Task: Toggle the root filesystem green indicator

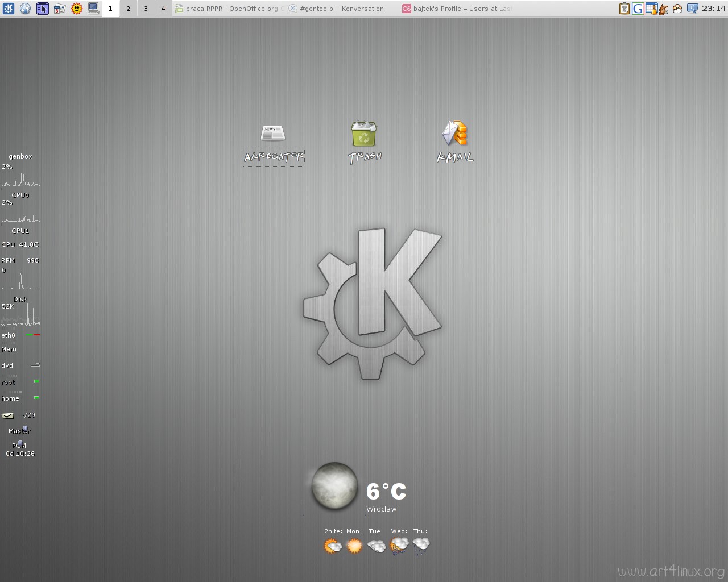Action: 36,381
